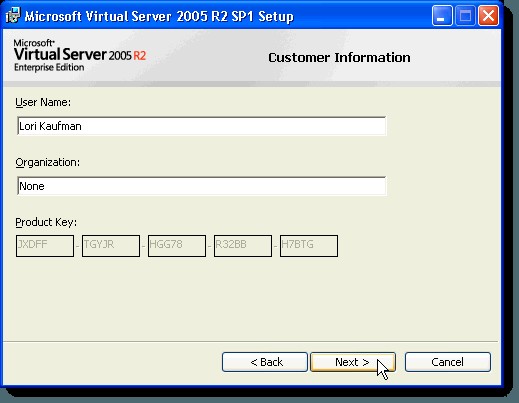
Task: Click the Next > button
Action: click(x=353, y=362)
